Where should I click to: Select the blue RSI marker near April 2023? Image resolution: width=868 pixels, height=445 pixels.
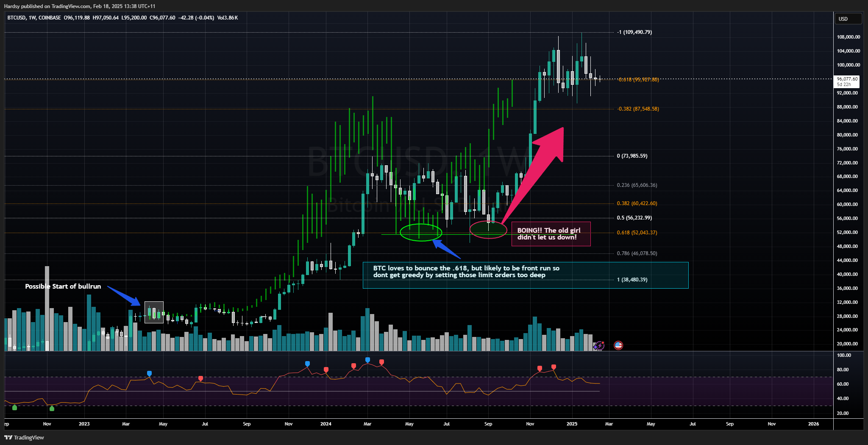click(x=149, y=373)
